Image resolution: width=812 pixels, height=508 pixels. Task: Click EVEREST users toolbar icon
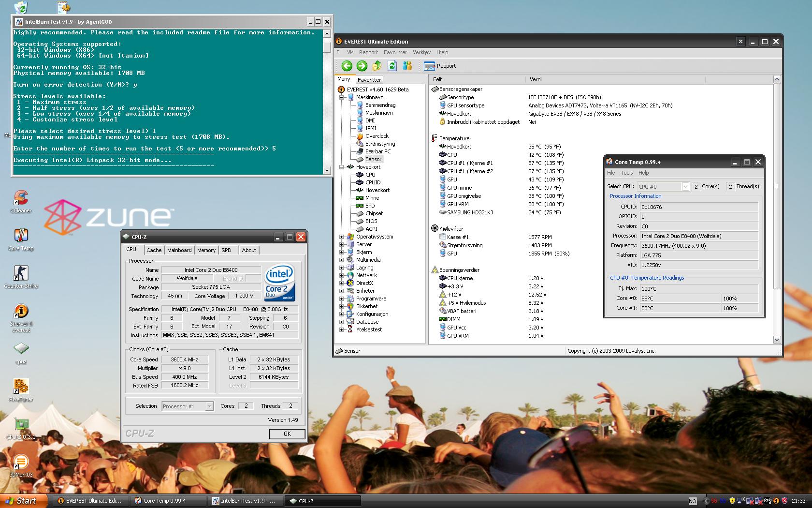click(x=407, y=66)
